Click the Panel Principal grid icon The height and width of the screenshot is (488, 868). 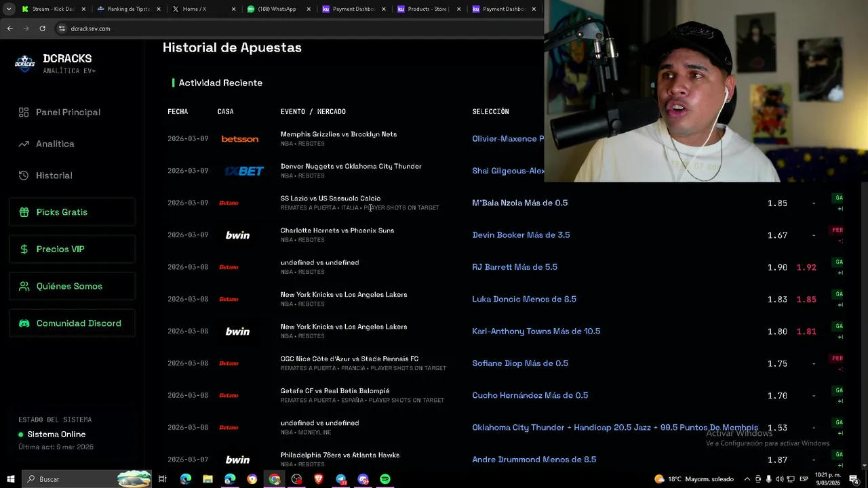coord(24,112)
